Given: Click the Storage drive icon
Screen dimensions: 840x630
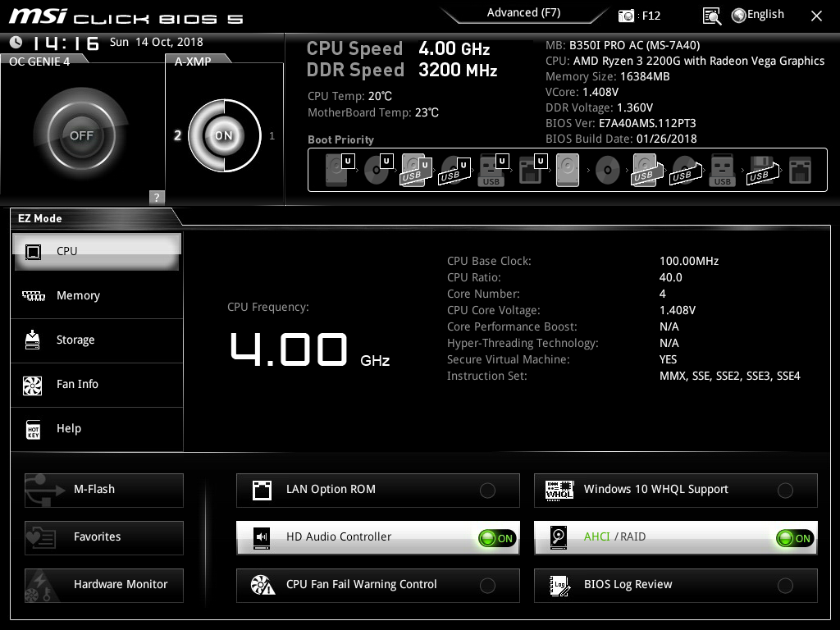Looking at the screenshot, I should tap(33, 340).
